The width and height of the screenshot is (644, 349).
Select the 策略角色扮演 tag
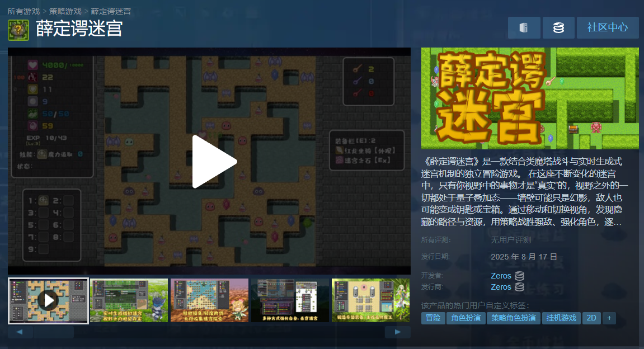click(x=514, y=318)
